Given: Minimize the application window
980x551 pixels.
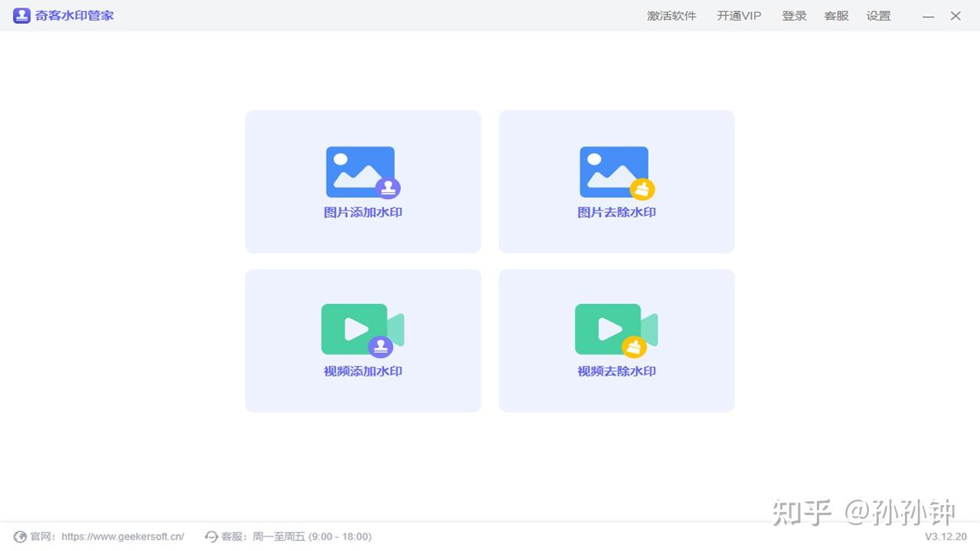Looking at the screenshot, I should click(928, 15).
